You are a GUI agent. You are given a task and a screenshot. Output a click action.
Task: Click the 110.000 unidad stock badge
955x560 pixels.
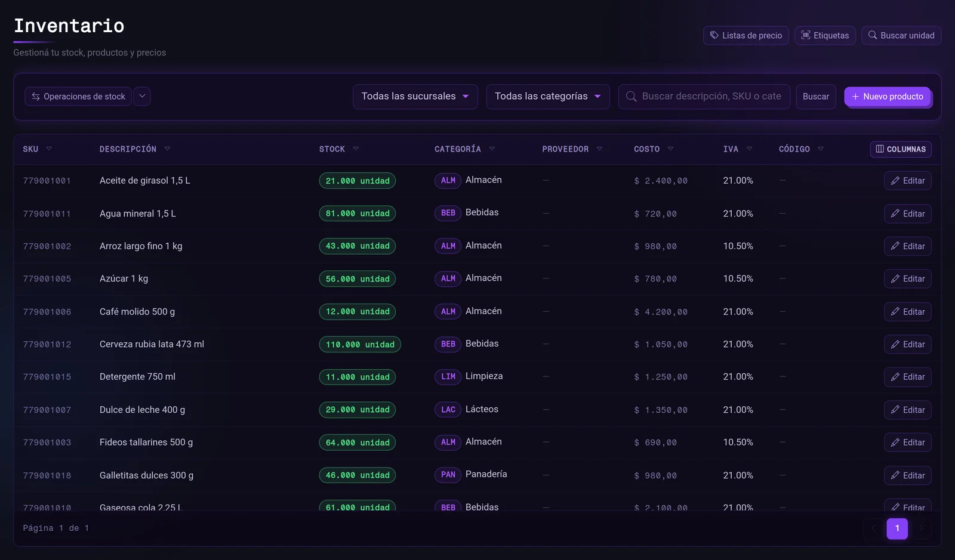point(360,344)
